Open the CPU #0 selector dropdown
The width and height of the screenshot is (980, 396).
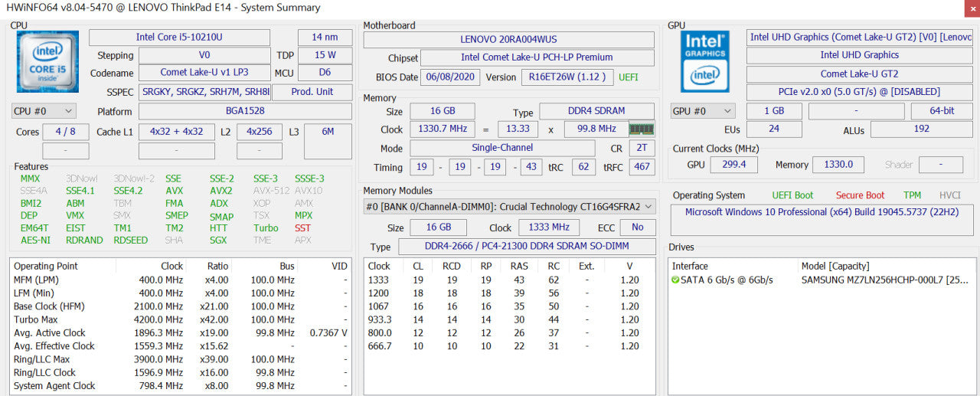click(x=44, y=111)
